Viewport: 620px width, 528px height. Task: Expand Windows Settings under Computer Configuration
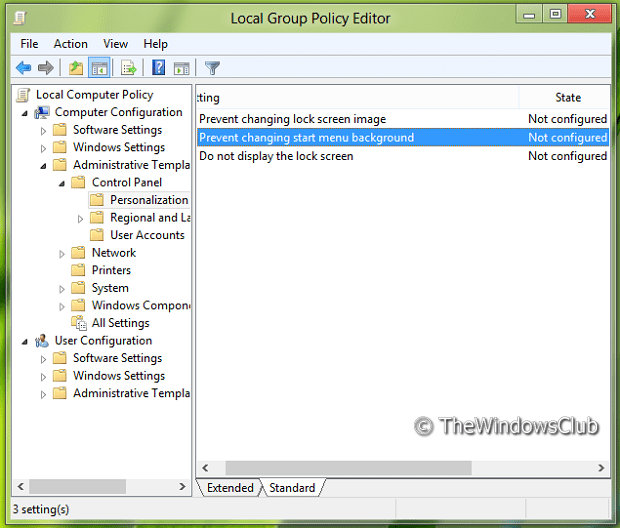[x=43, y=148]
